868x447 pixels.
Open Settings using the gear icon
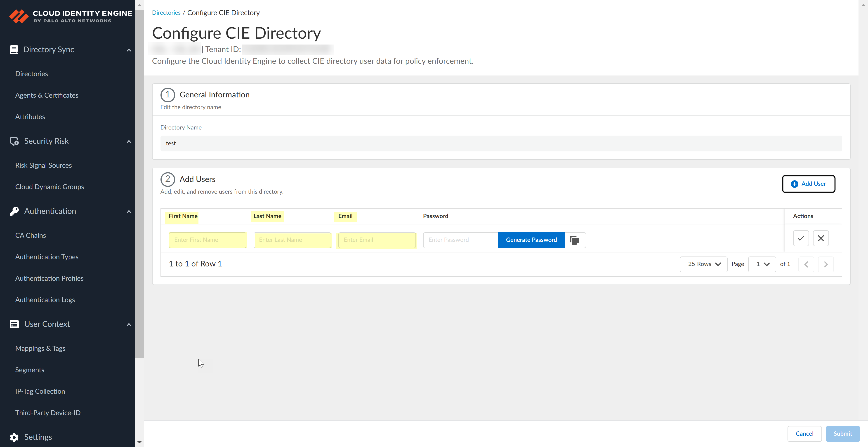coord(14,437)
